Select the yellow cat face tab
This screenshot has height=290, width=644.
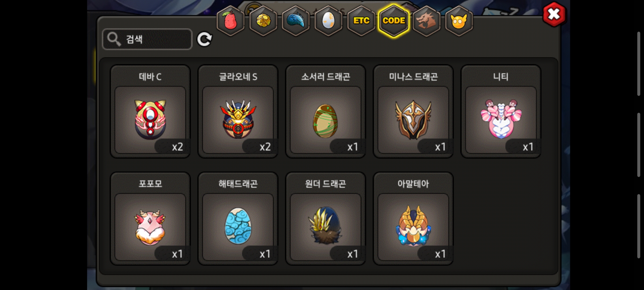[459, 21]
